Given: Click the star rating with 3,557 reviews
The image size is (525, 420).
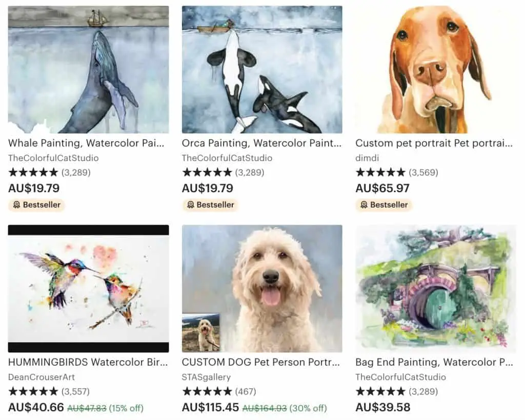Looking at the screenshot, I should click(x=49, y=391).
